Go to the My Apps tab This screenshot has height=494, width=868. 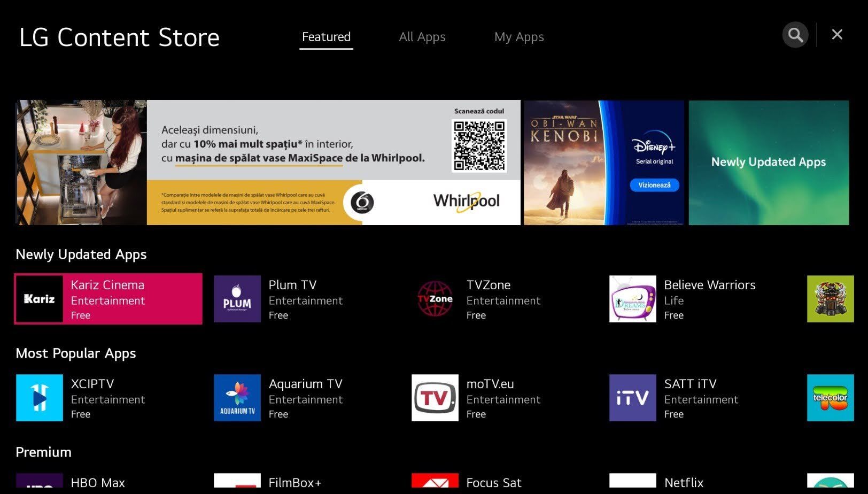(518, 37)
